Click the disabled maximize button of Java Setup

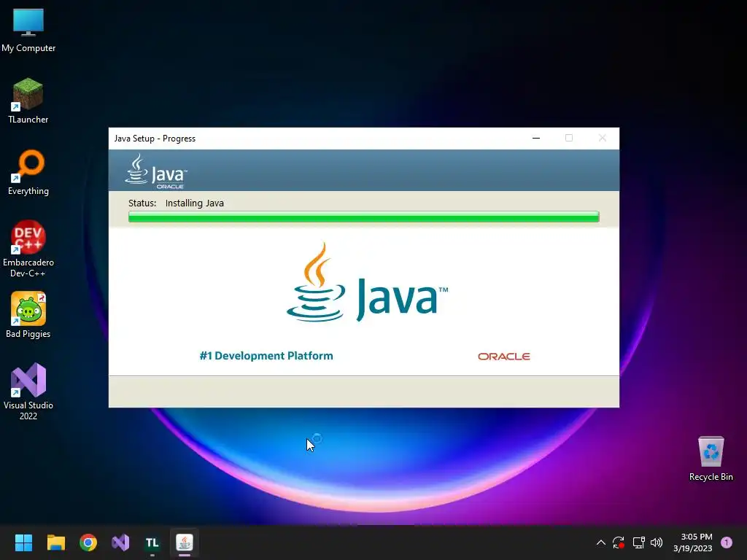point(569,138)
